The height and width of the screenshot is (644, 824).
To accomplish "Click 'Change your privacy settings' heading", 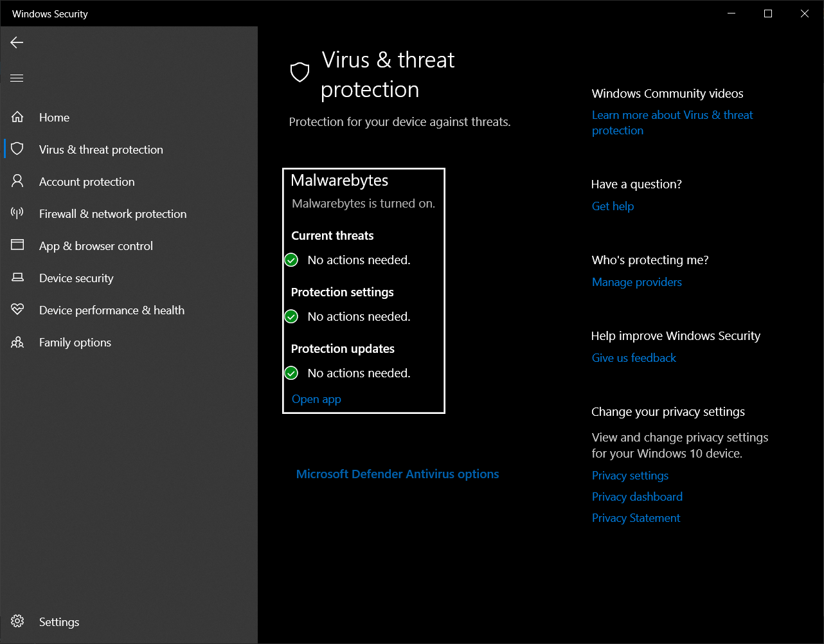I will 668,412.
